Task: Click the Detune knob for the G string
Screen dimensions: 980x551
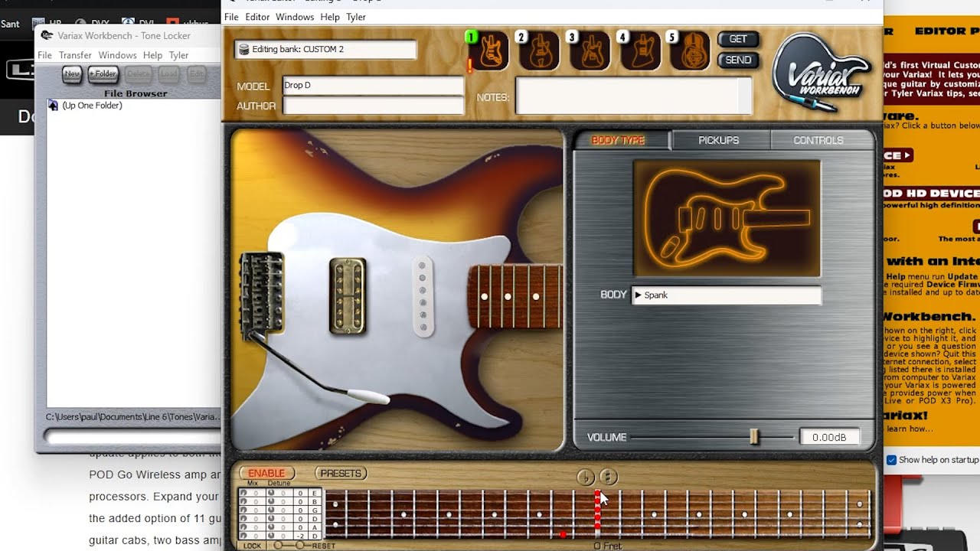Action: 271,510
